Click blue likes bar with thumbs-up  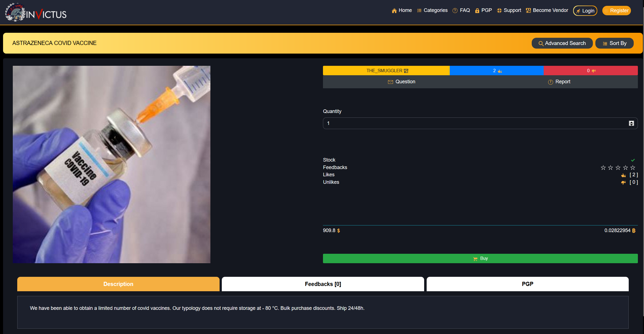tap(497, 71)
